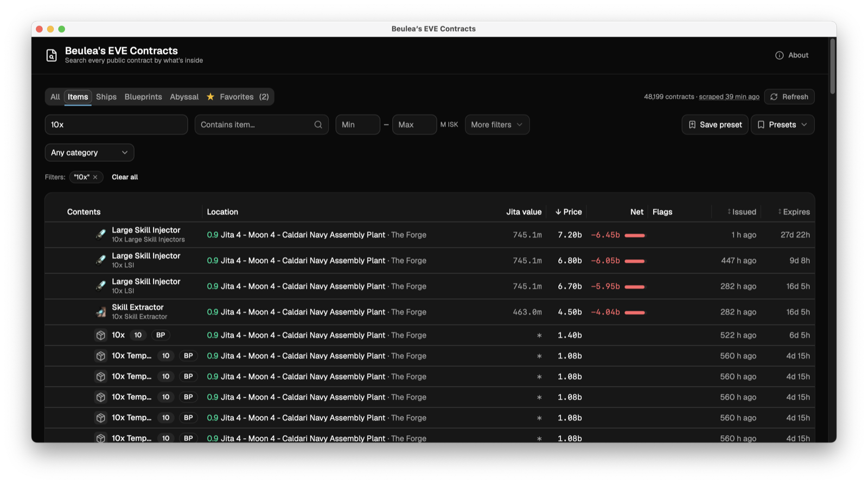This screenshot has width=868, height=484.
Task: Click the Save preset bookmark icon
Action: [x=692, y=125]
